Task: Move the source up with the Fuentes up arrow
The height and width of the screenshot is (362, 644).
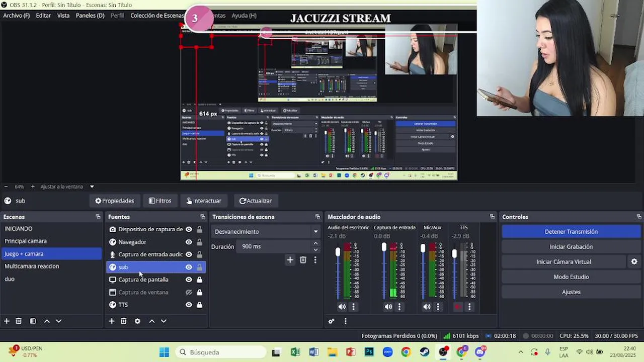Action: coord(151,321)
